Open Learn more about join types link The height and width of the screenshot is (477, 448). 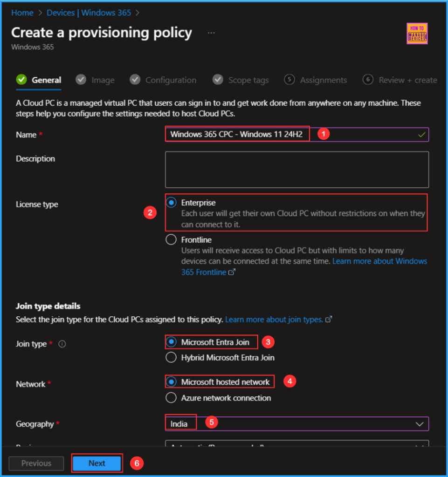[274, 320]
